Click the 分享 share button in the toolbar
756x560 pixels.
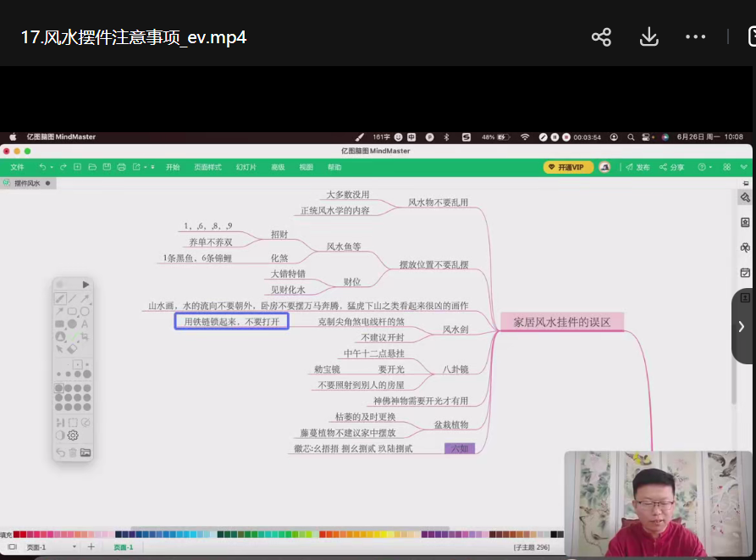click(672, 167)
